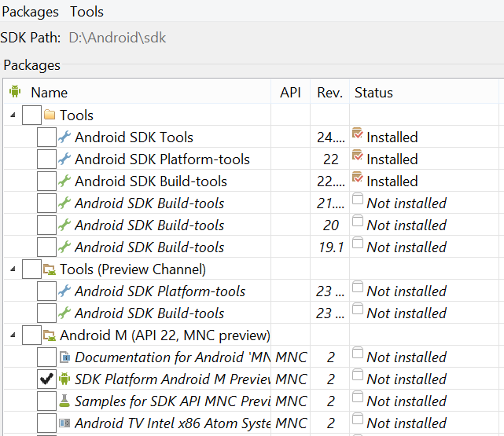Check Android TV Intel x86 Atom checkbox
Image resolution: width=504 pixels, height=436 pixels.
click(x=46, y=423)
